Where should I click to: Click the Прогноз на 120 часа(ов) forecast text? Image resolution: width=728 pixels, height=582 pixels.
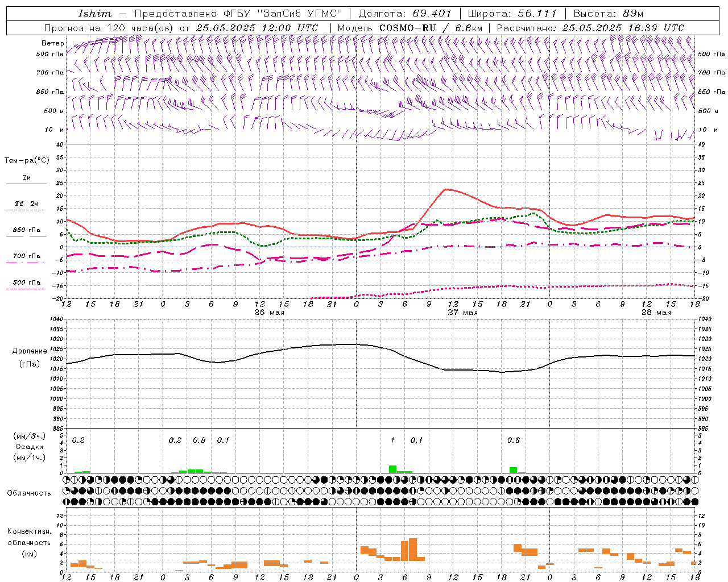point(110,28)
